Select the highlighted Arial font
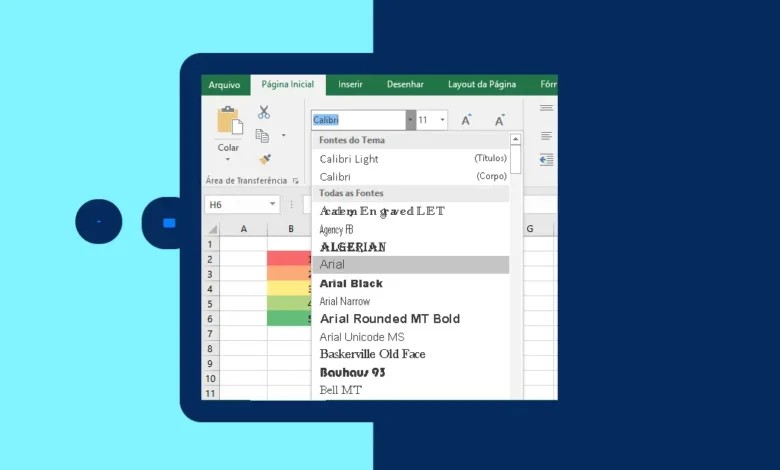 click(x=411, y=265)
